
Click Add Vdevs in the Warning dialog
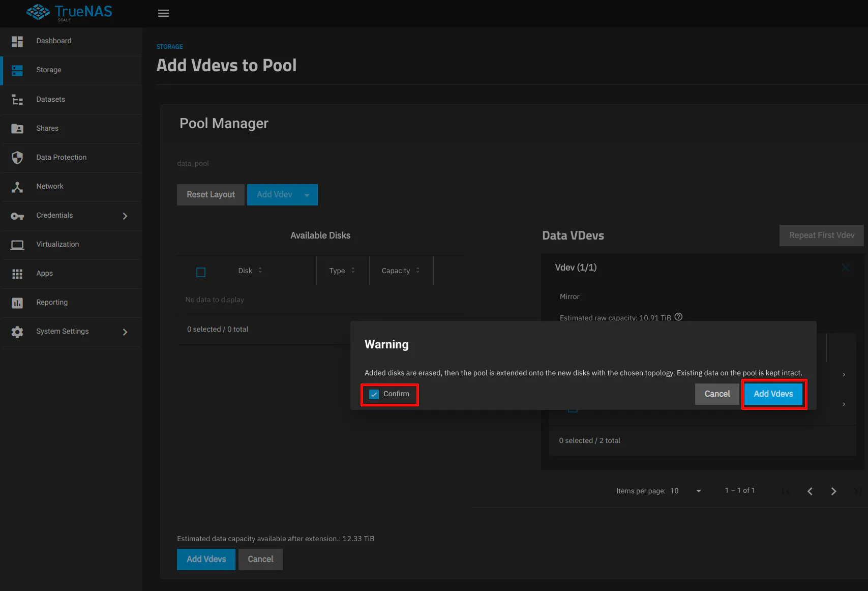click(x=773, y=394)
